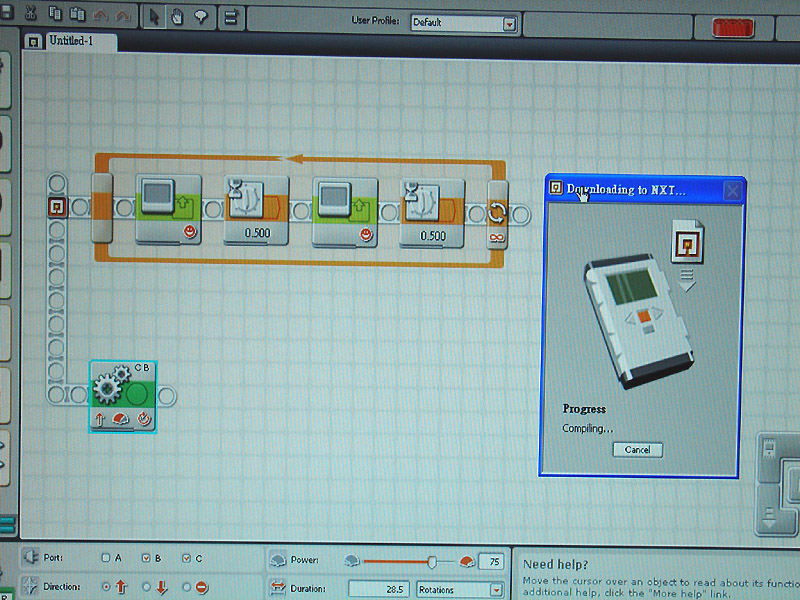The image size is (800, 600).
Task: Select the Pointer tool in toolbar
Action: click(154, 16)
